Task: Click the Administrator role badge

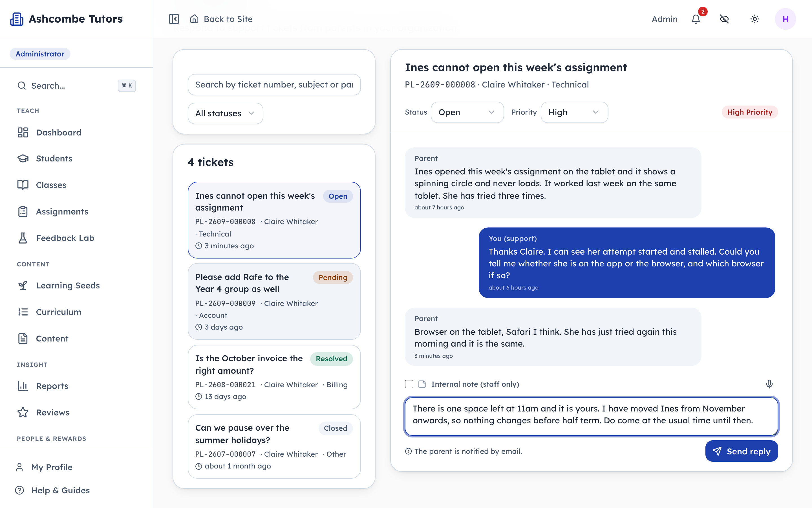Action: [x=40, y=54]
